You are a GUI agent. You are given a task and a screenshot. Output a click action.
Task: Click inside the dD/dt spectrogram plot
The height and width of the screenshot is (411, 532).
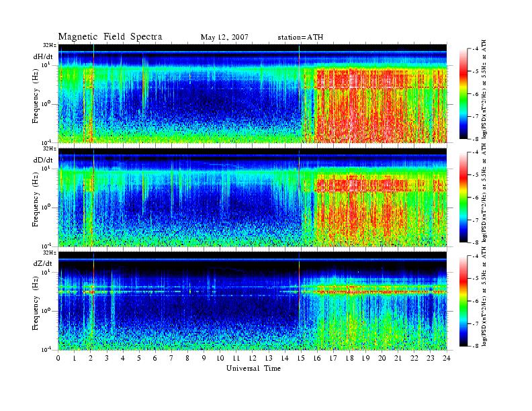point(253,197)
